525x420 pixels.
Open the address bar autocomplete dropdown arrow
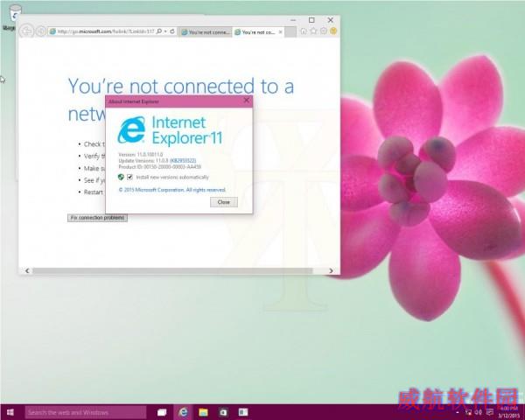(x=165, y=31)
